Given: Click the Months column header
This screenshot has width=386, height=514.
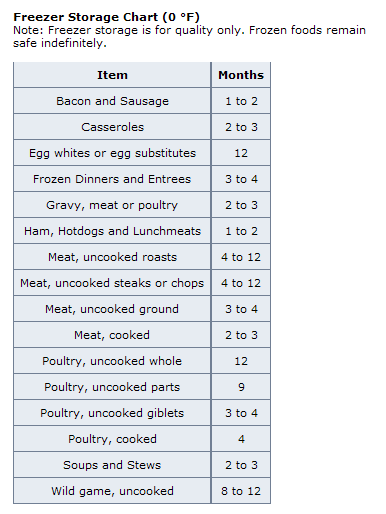Looking at the screenshot, I should click(x=241, y=75).
